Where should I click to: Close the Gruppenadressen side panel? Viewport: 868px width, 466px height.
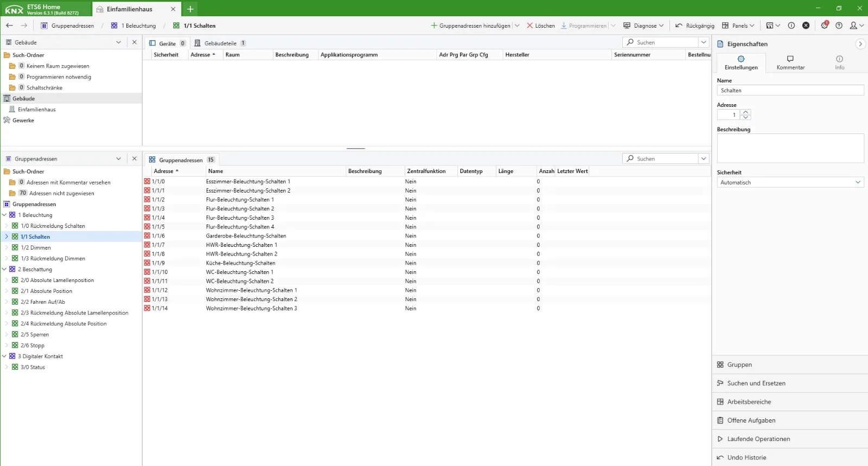point(135,159)
